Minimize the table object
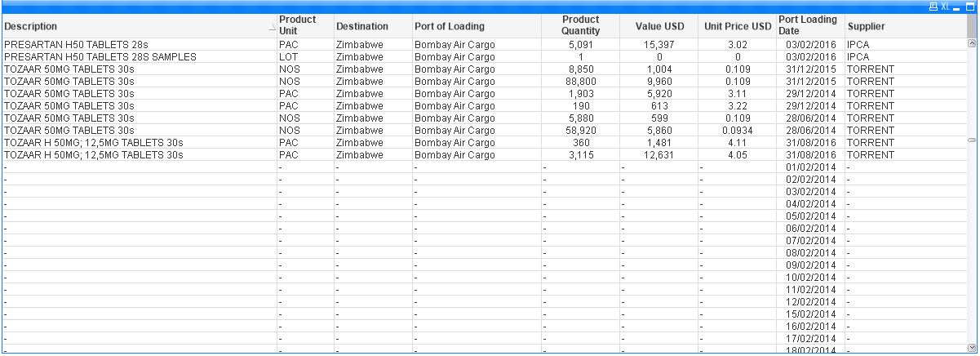Screen dimensions: 980x356 point(958,7)
